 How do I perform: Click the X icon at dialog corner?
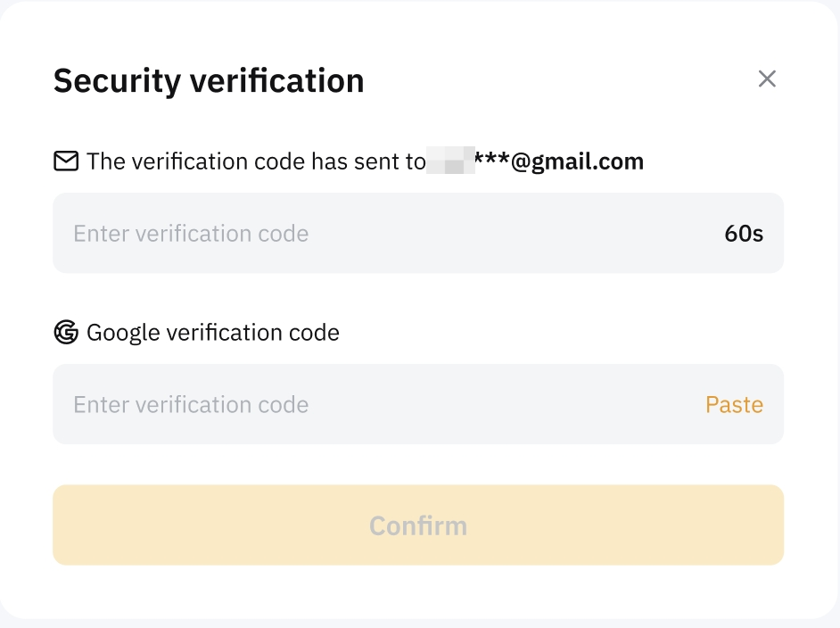click(767, 79)
